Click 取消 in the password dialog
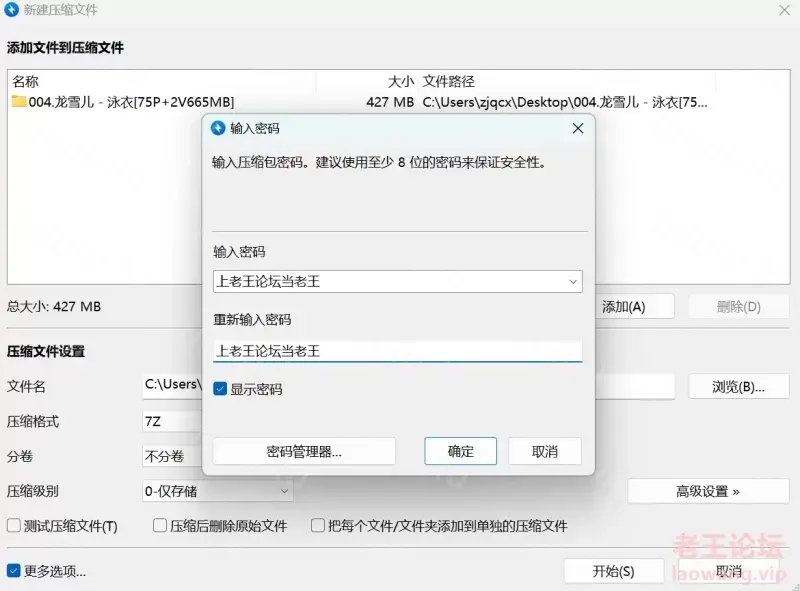The image size is (800, 591). pyautogui.click(x=544, y=451)
